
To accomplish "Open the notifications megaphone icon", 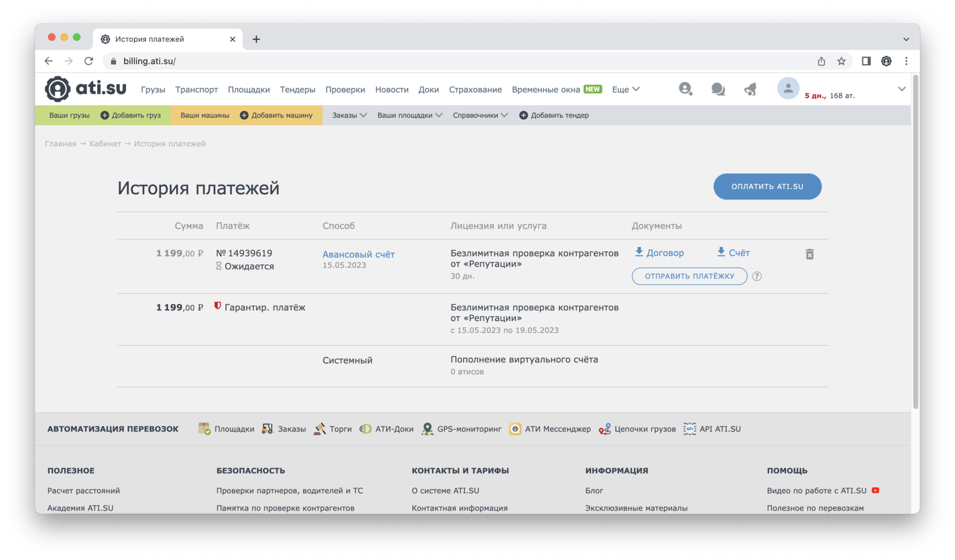I will click(x=750, y=89).
